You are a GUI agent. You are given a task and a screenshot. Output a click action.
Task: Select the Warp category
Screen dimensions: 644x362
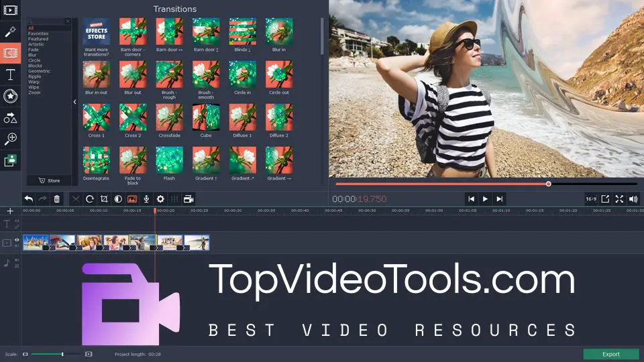pos(34,82)
